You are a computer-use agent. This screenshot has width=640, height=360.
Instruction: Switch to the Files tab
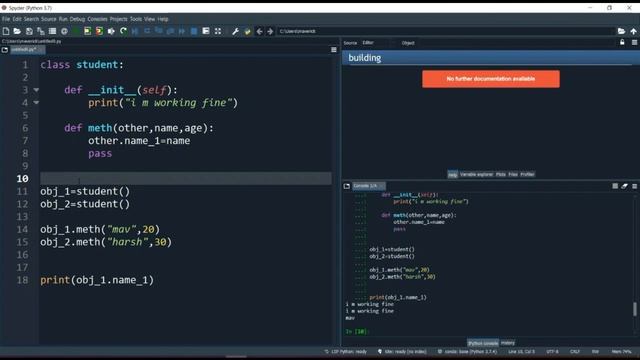coord(513,174)
